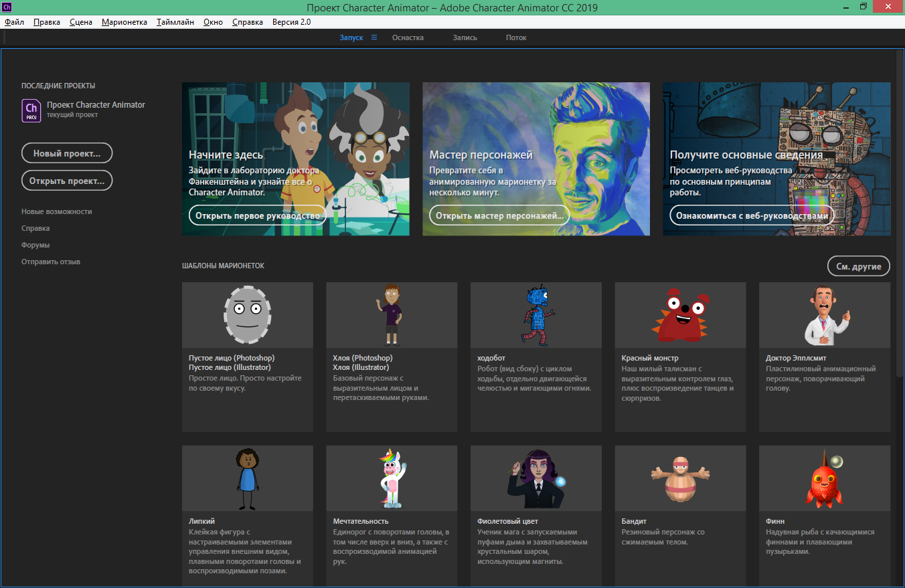The image size is (905, 588).
Task: Select the Фиолетовый цвет mage thumbnail
Action: pos(536,478)
